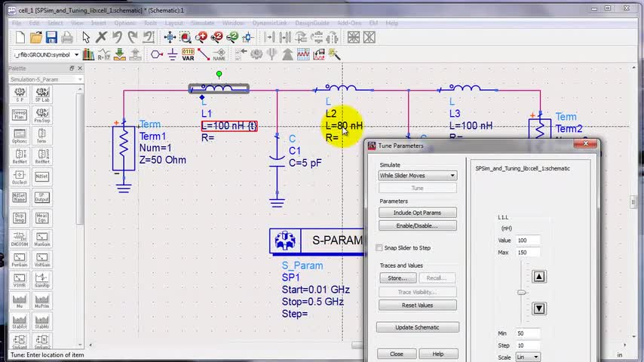Click the S-PARAM controller gear symbol
Viewport: 644px width, 362px height.
point(285,241)
